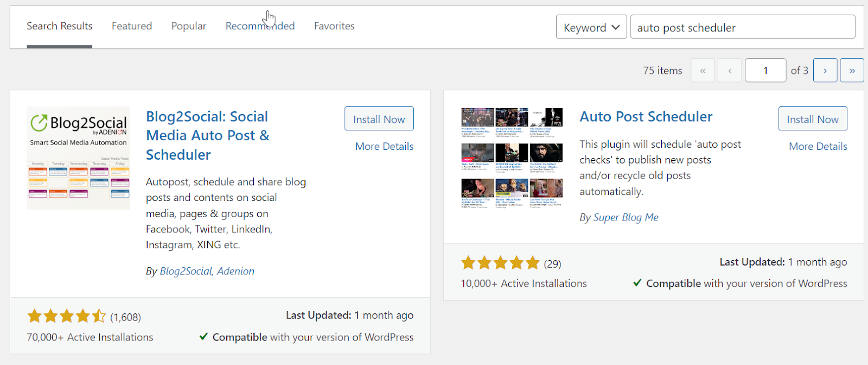Open the Auto Post Scheduler title link
This screenshot has width=868, height=365.
pyautogui.click(x=646, y=116)
